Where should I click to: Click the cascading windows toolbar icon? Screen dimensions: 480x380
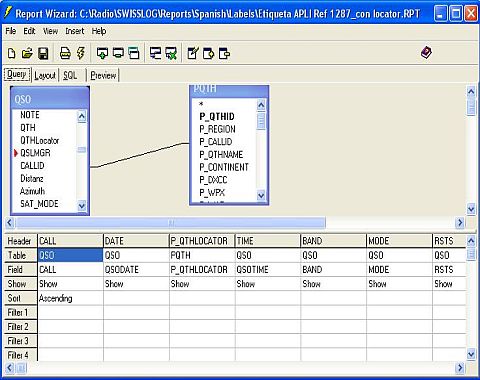click(x=134, y=53)
